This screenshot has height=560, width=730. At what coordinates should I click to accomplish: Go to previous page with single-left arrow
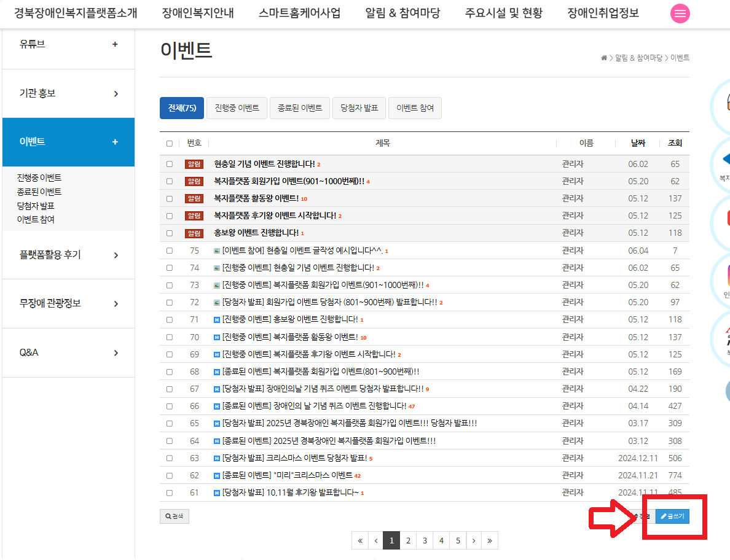point(375,540)
